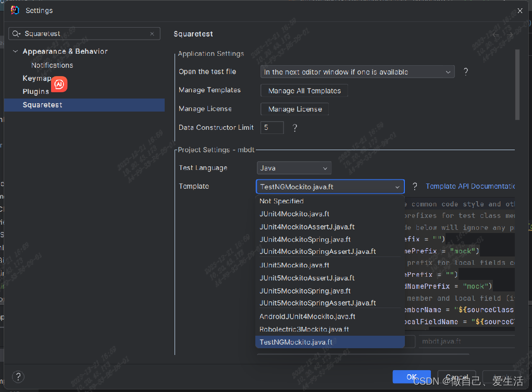The image size is (532, 392).
Task: Choose Robolectric3Mockito.java.ft template
Action: pyautogui.click(x=330, y=329)
